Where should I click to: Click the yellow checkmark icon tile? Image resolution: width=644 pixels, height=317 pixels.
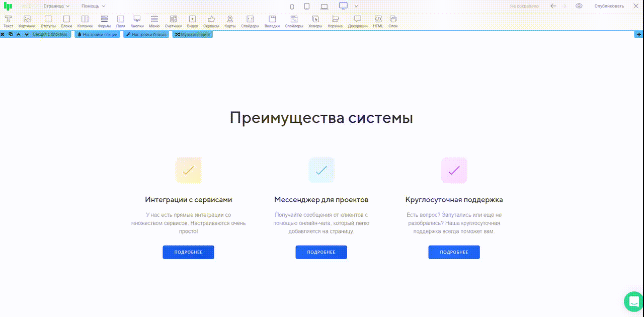pyautogui.click(x=188, y=170)
